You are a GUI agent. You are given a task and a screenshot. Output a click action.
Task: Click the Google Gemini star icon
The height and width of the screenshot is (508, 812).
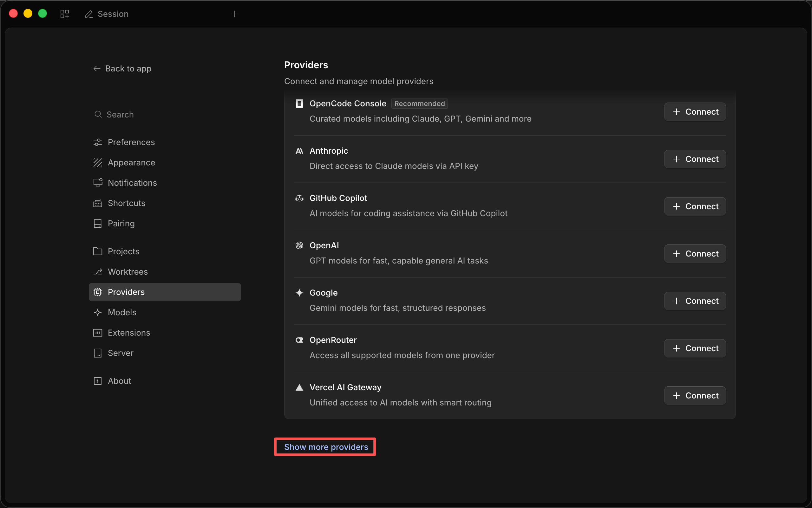(299, 293)
